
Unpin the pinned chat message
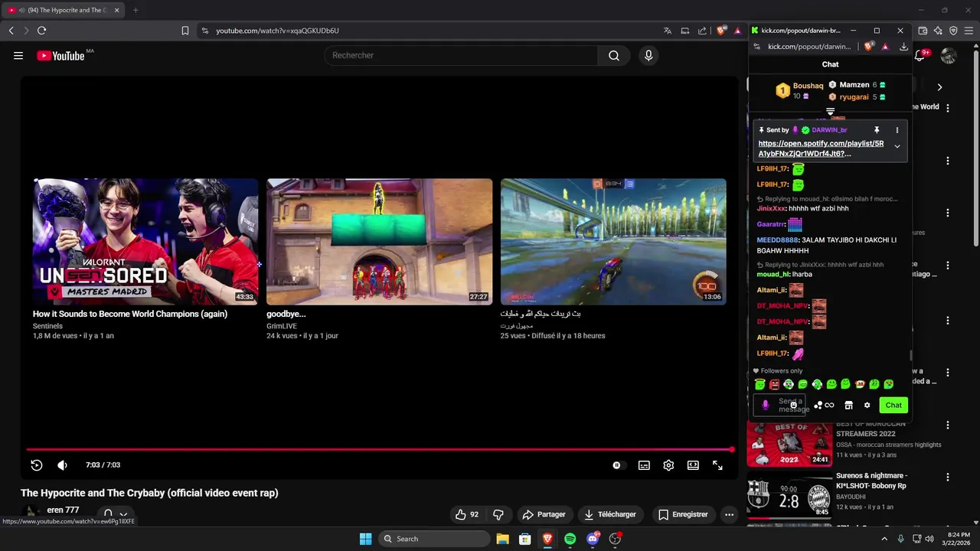coord(877,130)
